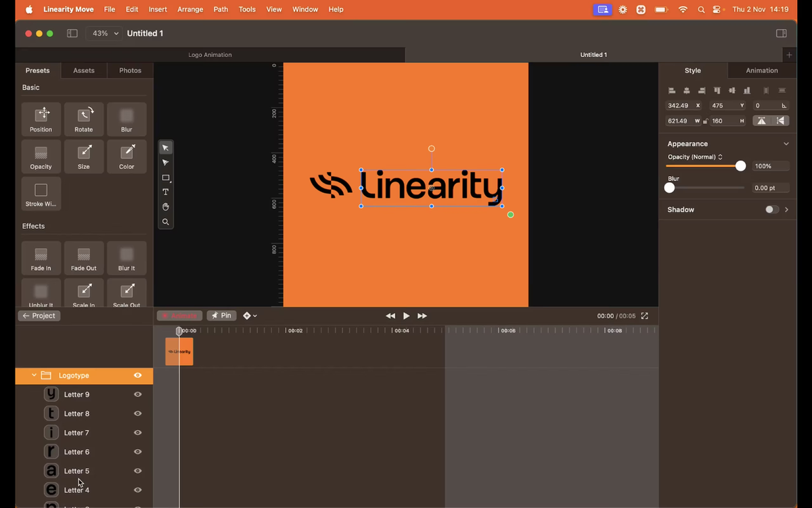812x508 pixels.
Task: Switch to Logo Animation document tab
Action: tap(210, 55)
